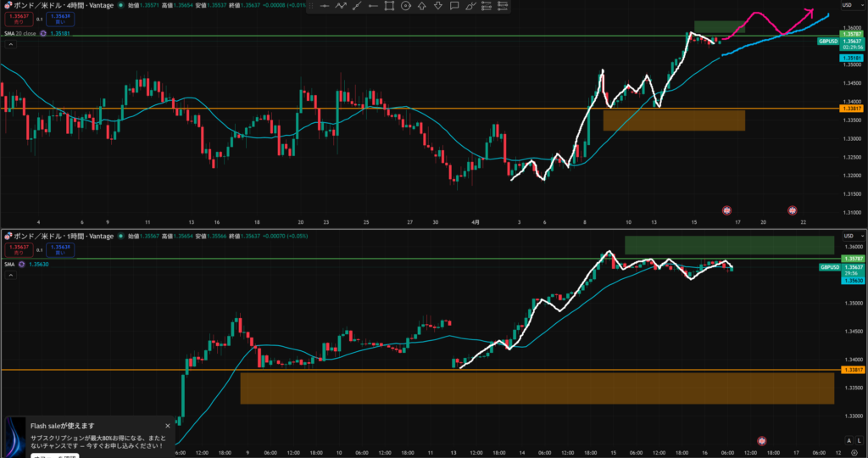Select the rectangle drawing tool in the toolbar
868x458 pixels.
point(389,6)
